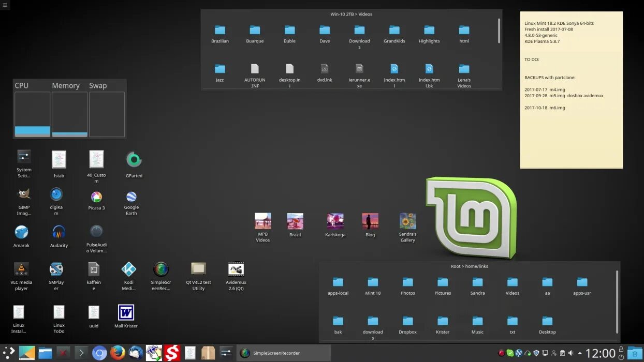The height and width of the screenshot is (362, 644).
Task: Open PulseAudio Volume Control icon
Action: tap(96, 239)
